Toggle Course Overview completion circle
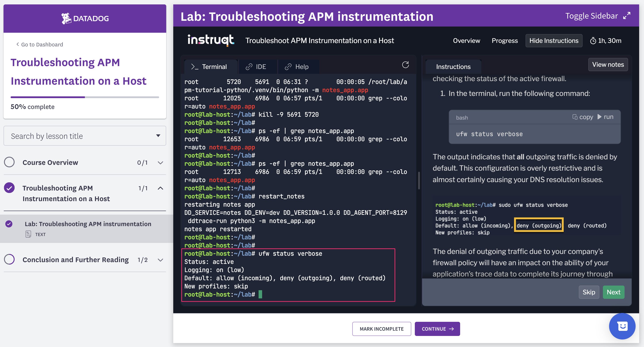The image size is (644, 347). [9, 162]
